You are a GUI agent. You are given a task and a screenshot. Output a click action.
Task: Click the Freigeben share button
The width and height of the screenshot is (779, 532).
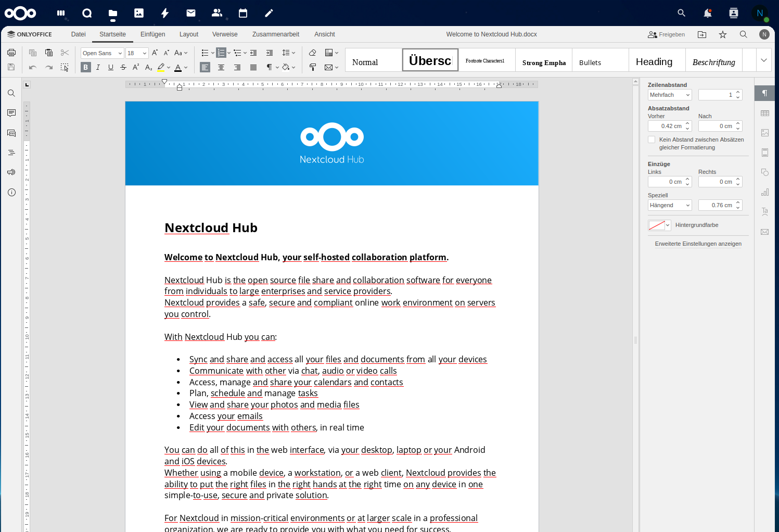tap(667, 34)
